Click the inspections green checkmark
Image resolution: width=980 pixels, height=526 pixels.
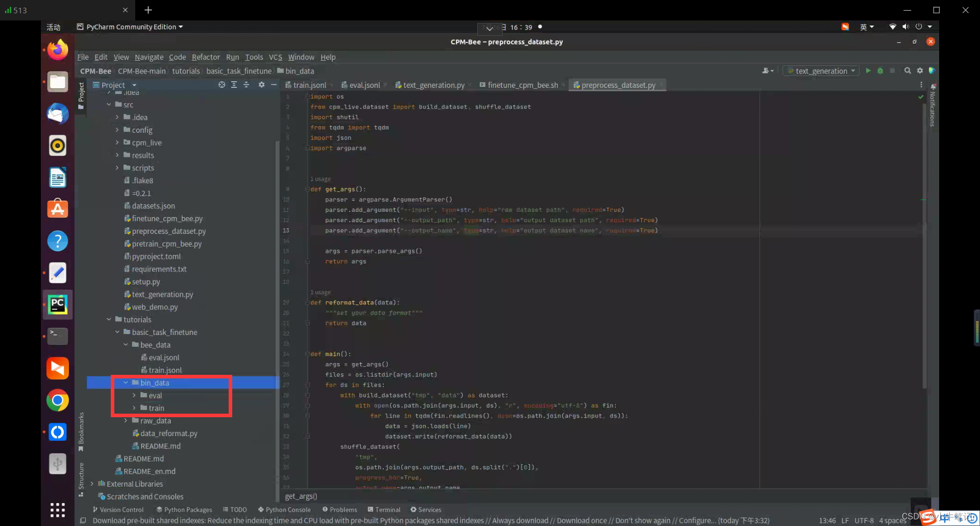point(921,97)
